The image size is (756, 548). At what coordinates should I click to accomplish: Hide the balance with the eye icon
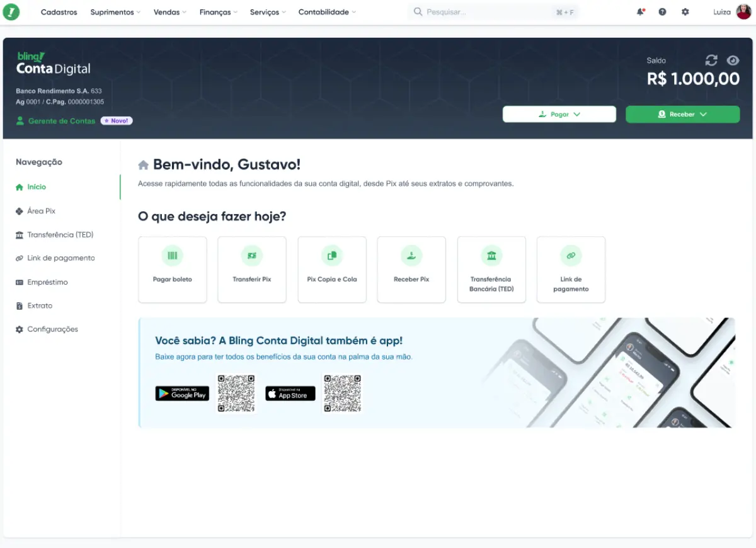(x=733, y=60)
